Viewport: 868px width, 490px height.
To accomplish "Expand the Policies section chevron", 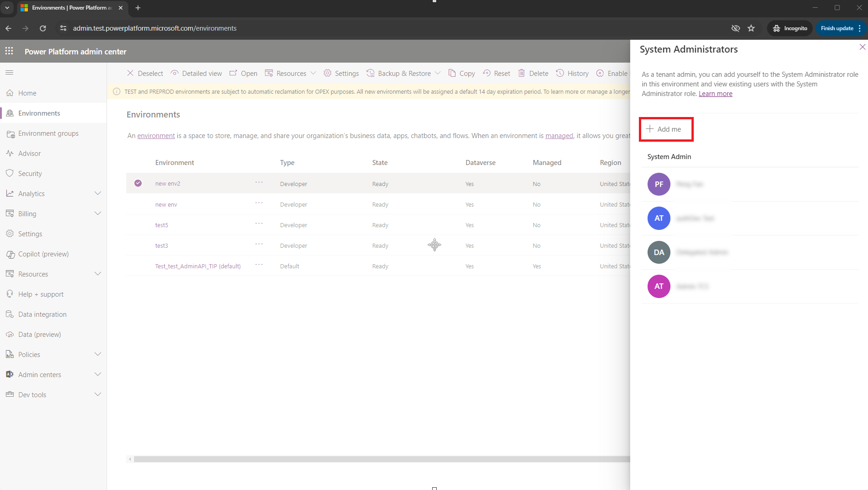I will click(97, 354).
